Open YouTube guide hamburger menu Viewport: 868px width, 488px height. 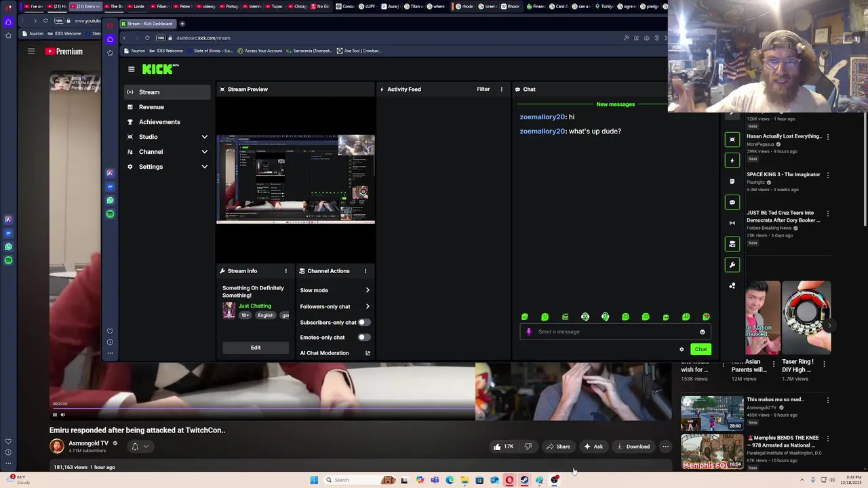pyautogui.click(x=31, y=52)
